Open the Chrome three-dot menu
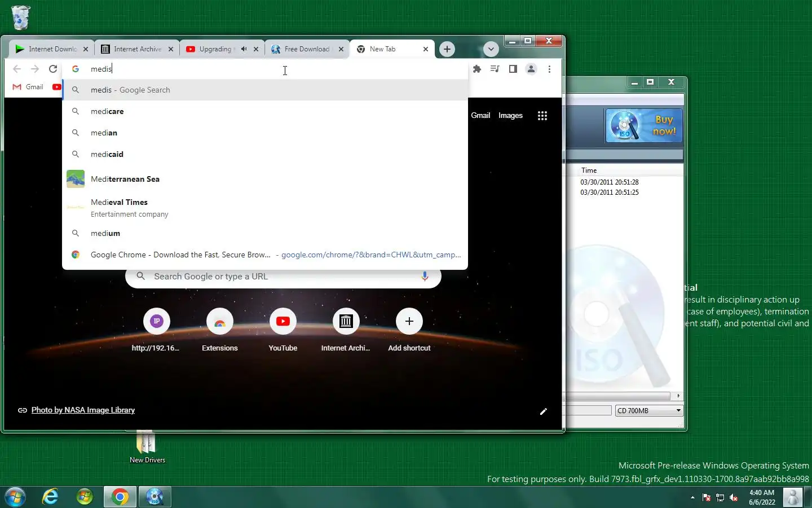The height and width of the screenshot is (508, 812). (x=549, y=69)
